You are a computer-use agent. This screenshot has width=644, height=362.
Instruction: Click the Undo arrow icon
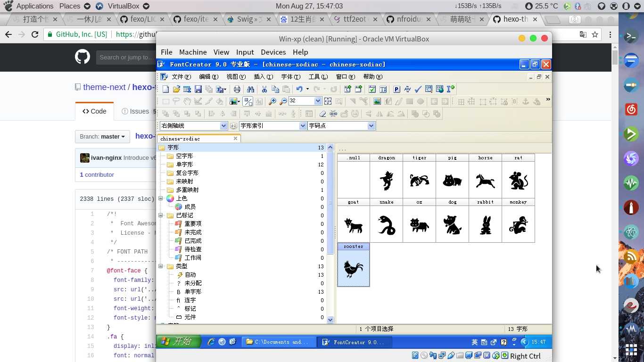pyautogui.click(x=299, y=89)
